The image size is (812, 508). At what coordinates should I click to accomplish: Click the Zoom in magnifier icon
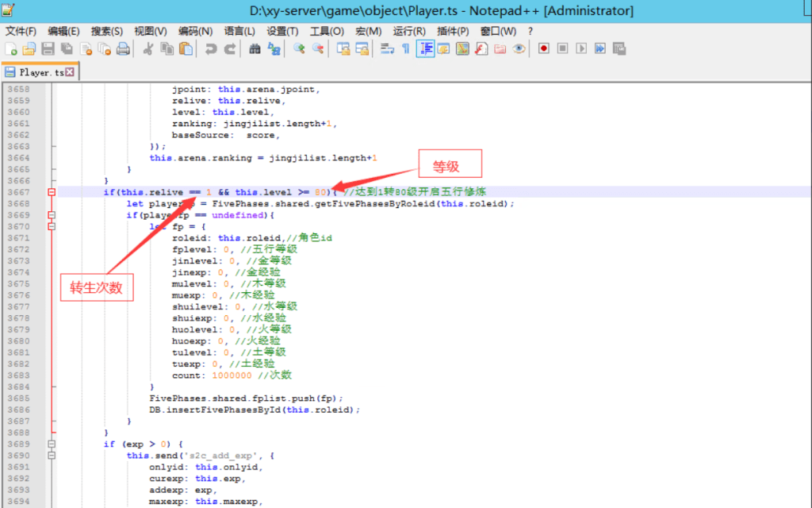point(299,48)
